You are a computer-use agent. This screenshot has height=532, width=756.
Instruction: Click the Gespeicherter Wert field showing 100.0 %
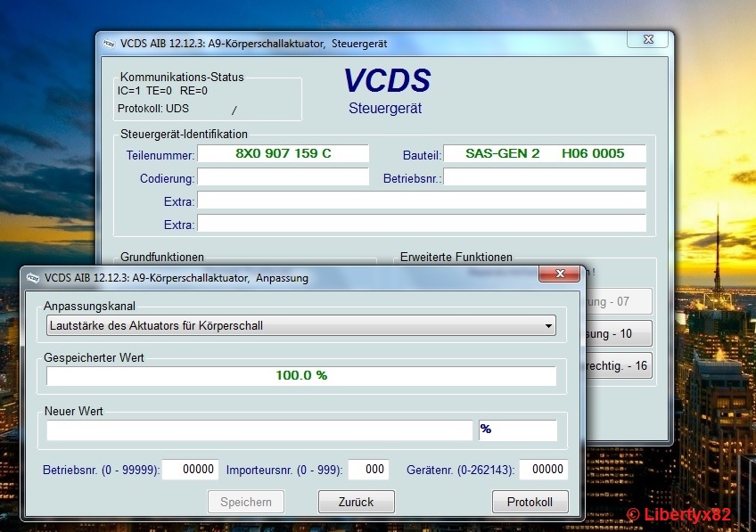tap(301, 376)
